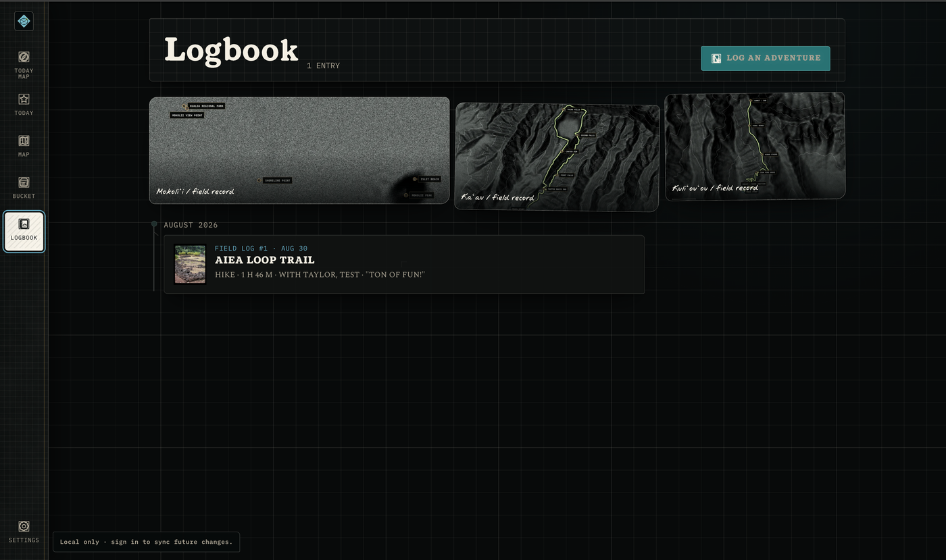946x560 pixels.
Task: Click the Summit label on Kuli'ou'ou map
Action: pyautogui.click(x=760, y=101)
